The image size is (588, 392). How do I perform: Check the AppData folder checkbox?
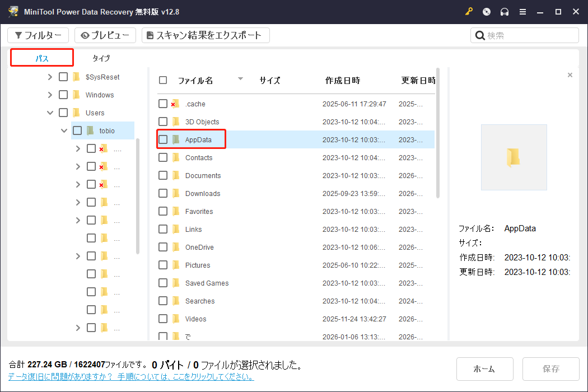pyautogui.click(x=163, y=139)
